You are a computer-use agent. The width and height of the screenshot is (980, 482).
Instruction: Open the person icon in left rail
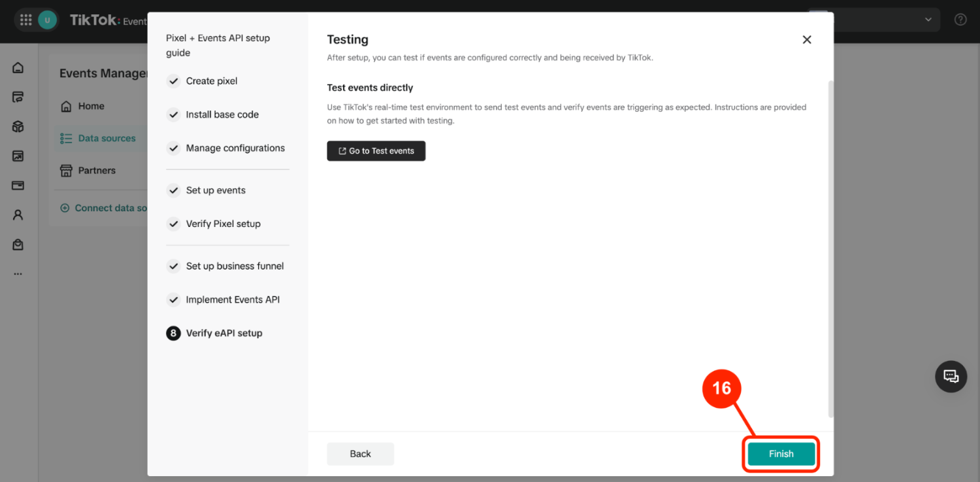[18, 215]
